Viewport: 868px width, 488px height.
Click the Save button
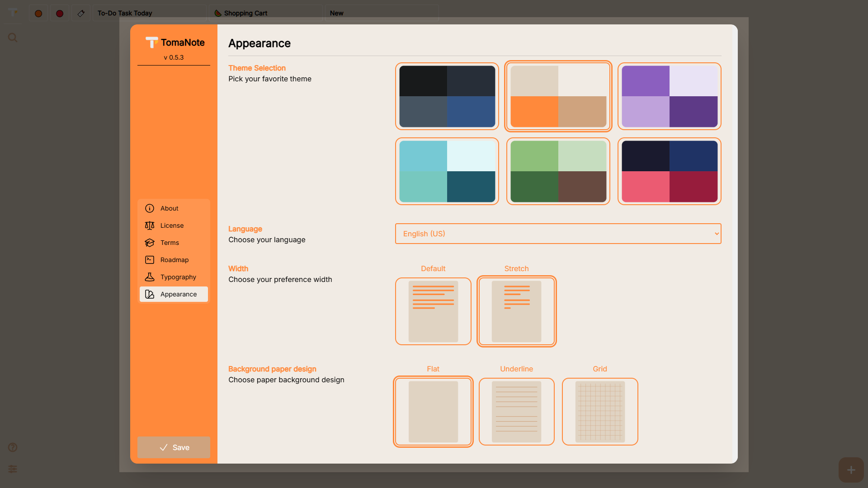pos(174,447)
